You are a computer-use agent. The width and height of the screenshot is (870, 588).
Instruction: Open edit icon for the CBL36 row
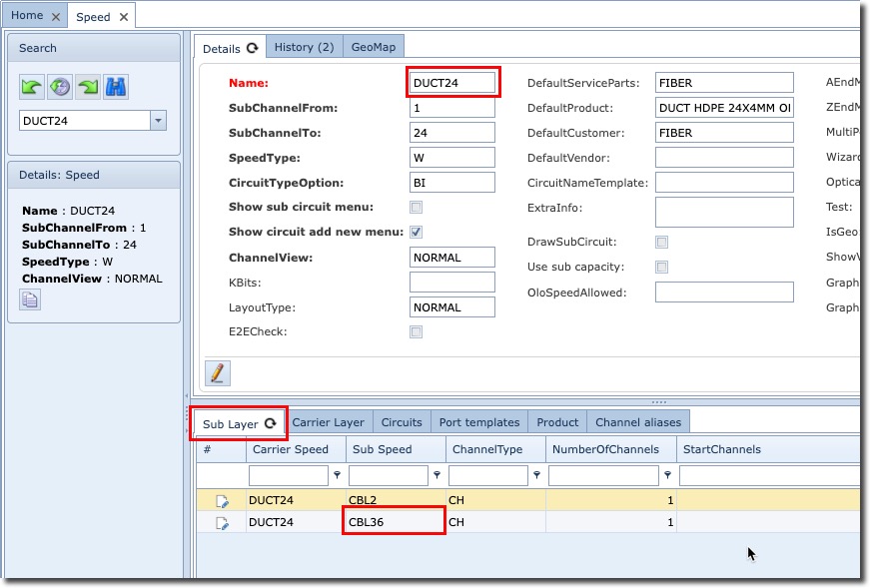coord(222,522)
